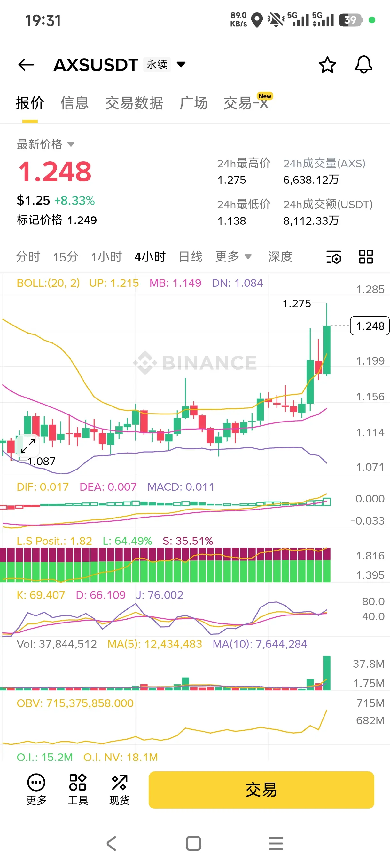Screen dimensions: 390x868
Task: Tap the DIF: 0.017 MACD label
Action: click(x=43, y=487)
